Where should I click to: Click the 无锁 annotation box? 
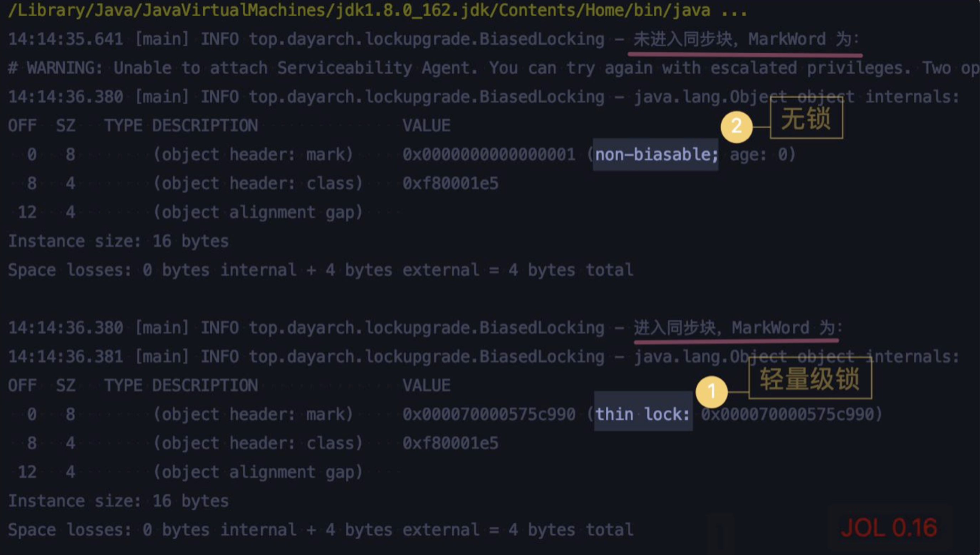(806, 118)
